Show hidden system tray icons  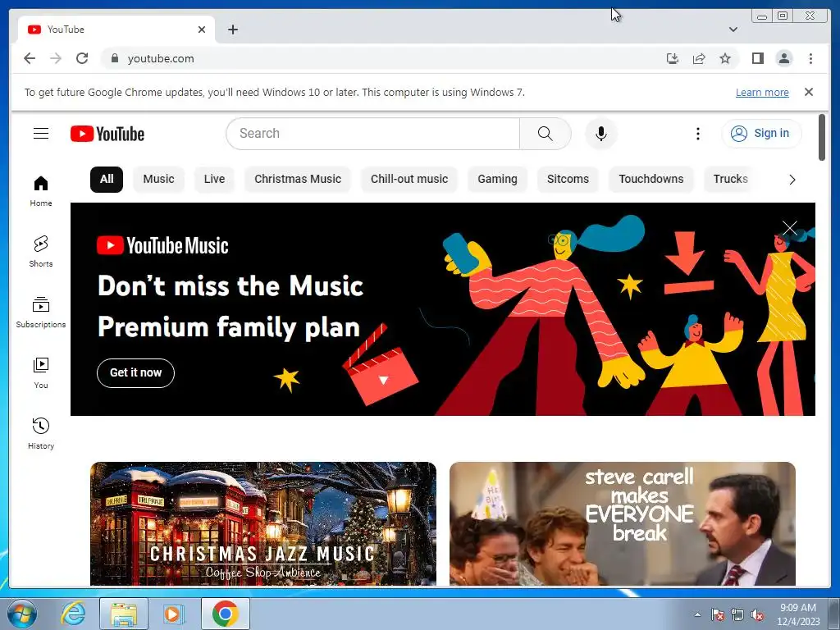[x=697, y=614]
